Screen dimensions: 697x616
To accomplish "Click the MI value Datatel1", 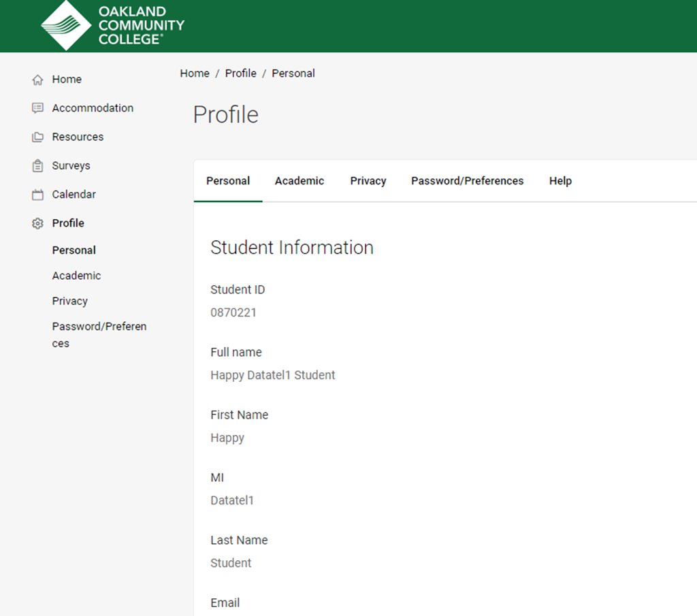I will point(232,500).
